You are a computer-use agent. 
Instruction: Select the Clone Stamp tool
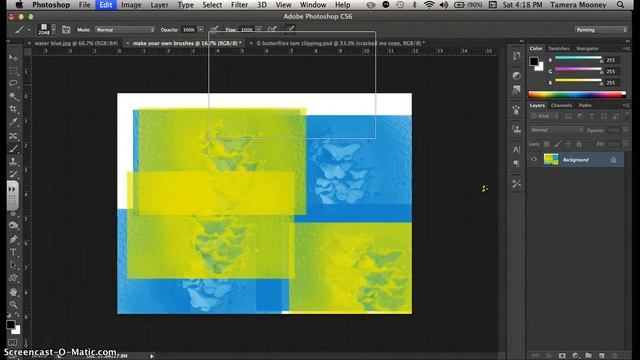coord(13,161)
